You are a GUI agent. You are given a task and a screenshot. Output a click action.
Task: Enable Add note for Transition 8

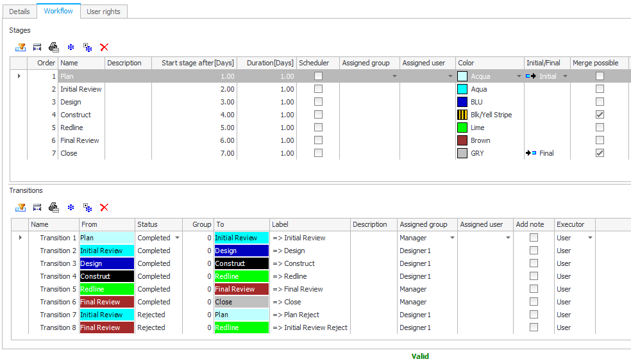534,327
